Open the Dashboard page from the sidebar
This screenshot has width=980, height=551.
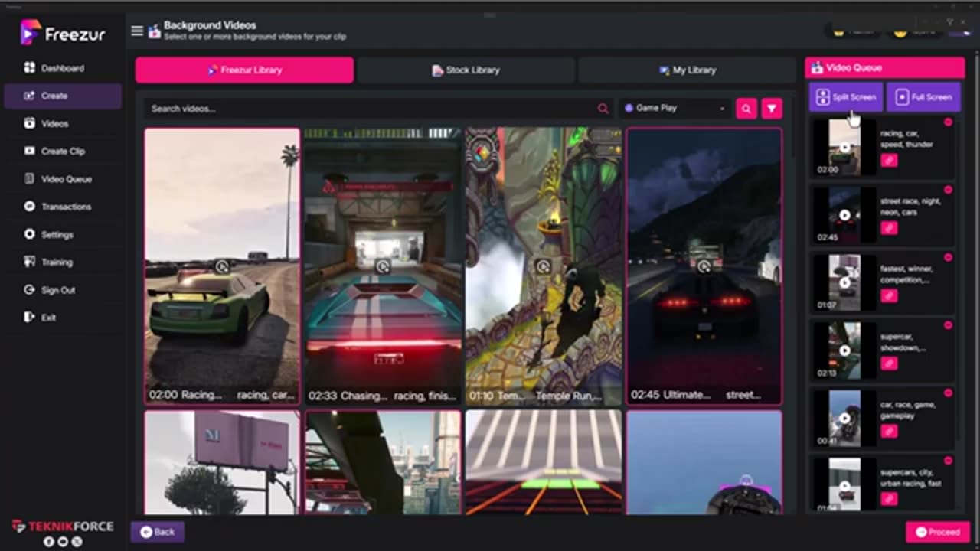[63, 68]
